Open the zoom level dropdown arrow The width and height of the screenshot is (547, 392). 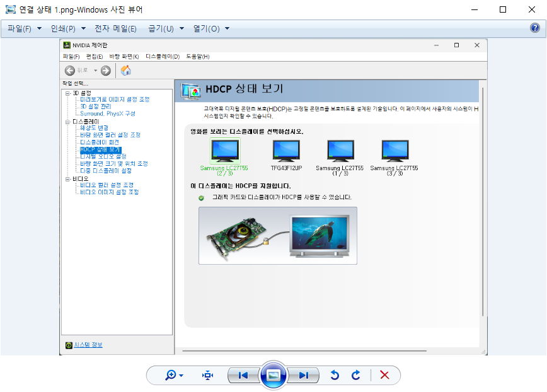click(181, 376)
